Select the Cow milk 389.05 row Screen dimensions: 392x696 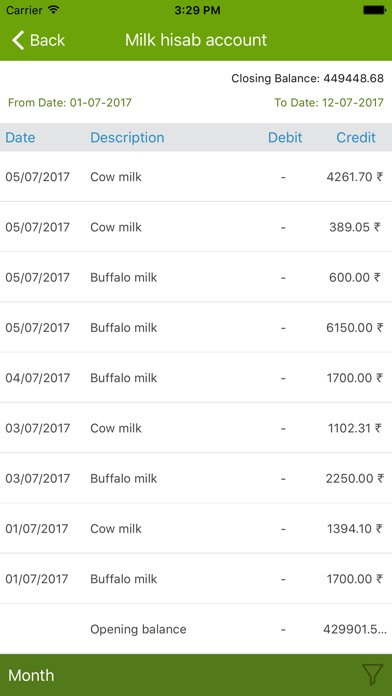(196, 227)
